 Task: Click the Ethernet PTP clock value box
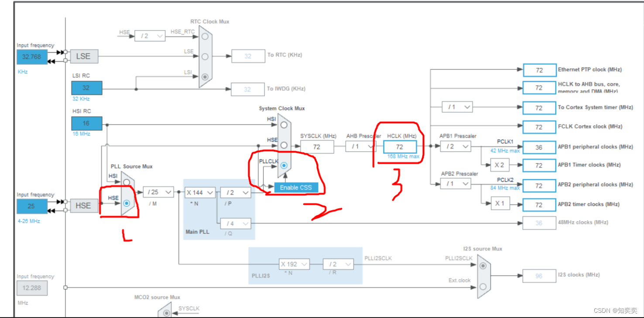tap(540, 70)
